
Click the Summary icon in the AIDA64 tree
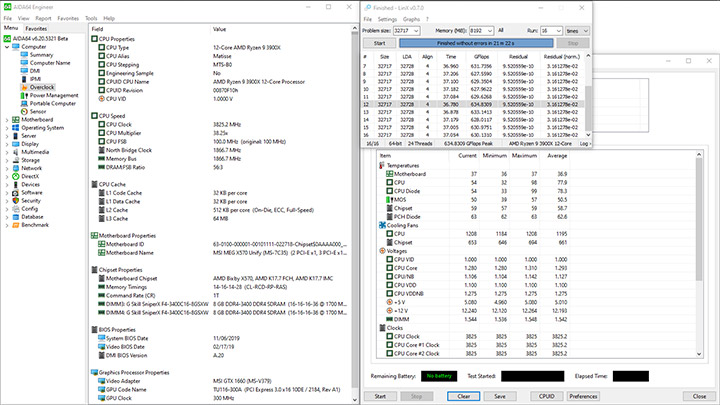(x=24, y=55)
